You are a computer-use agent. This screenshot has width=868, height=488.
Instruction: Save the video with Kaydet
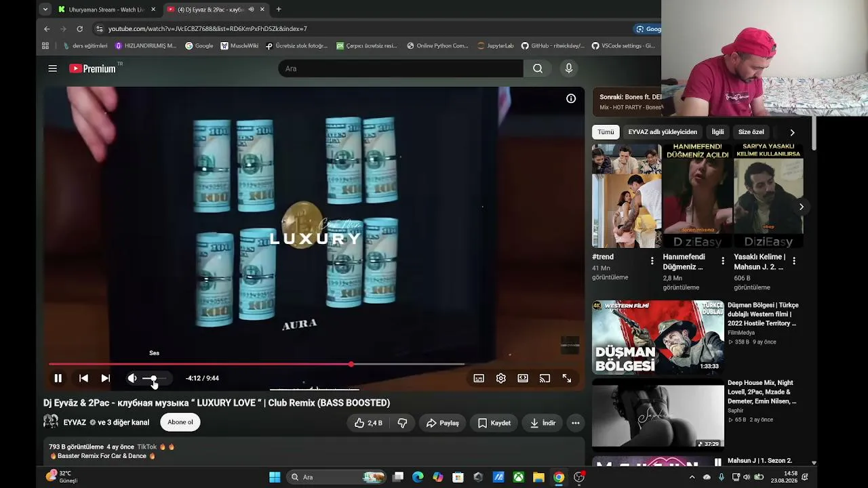[494, 423]
